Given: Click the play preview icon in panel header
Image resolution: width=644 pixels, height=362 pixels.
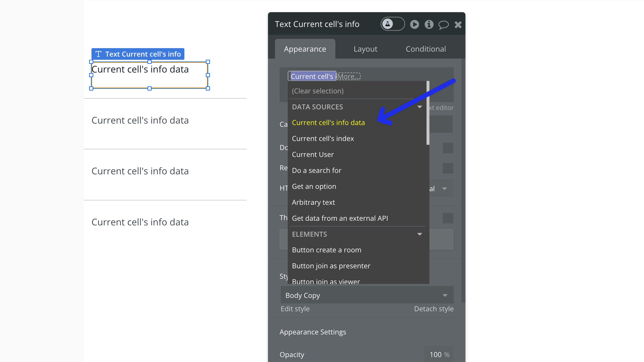Looking at the screenshot, I should (x=414, y=24).
